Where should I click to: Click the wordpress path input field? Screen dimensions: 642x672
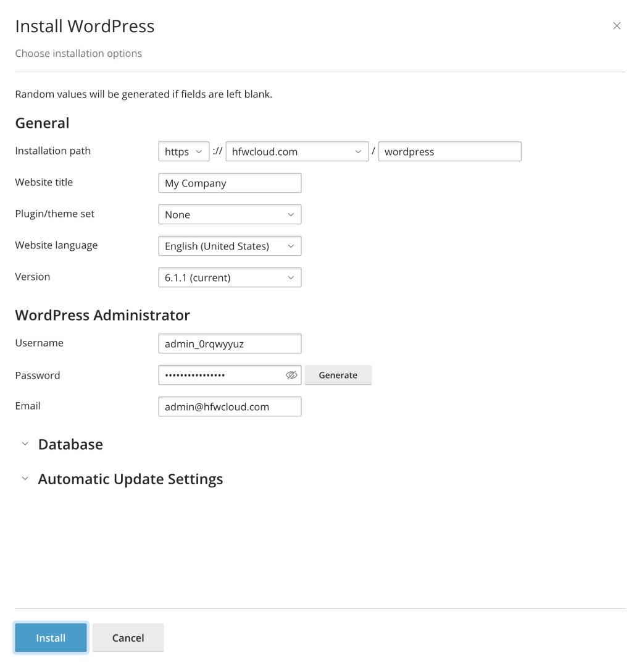tap(449, 151)
